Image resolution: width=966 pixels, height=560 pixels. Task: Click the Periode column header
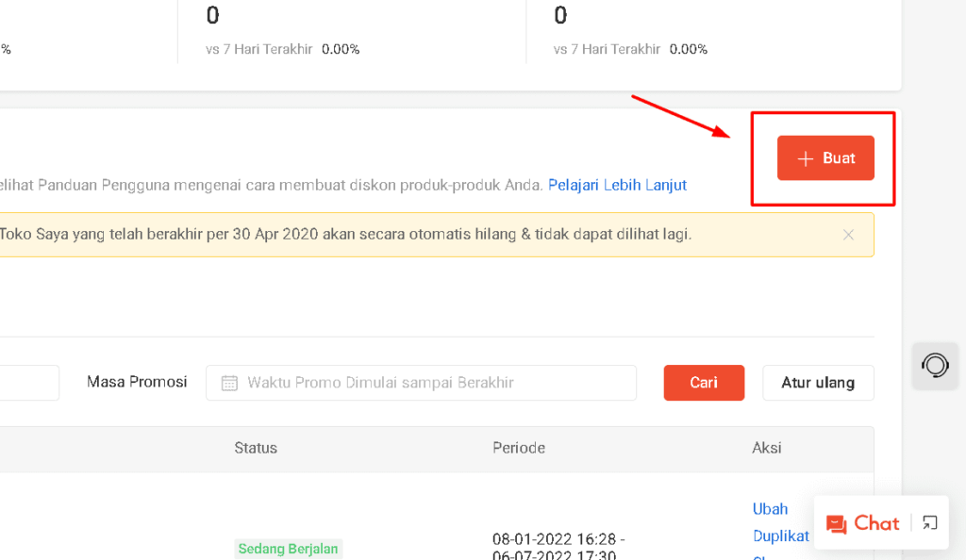point(519,448)
